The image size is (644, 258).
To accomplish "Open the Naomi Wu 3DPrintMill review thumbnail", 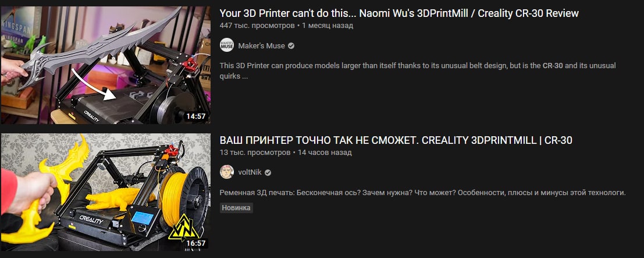I will (x=105, y=65).
